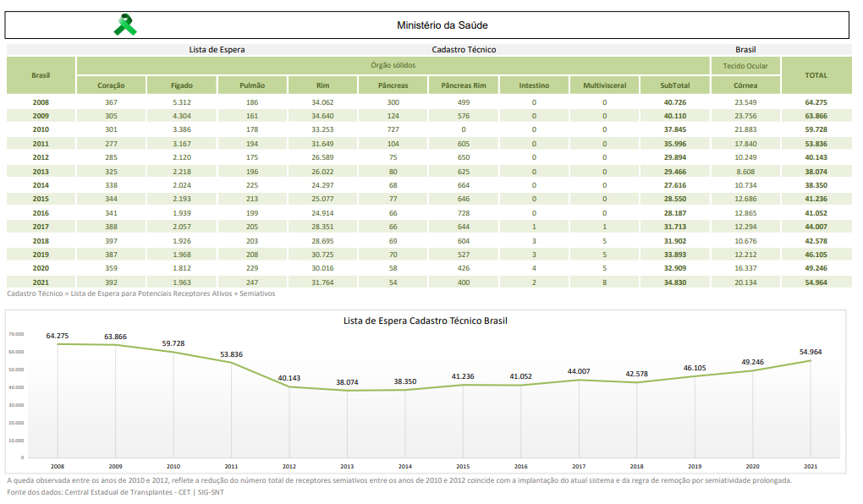Viewport: 863px width, 504px height.
Task: Open the Lista de Espera heading above table
Action: click(x=217, y=50)
